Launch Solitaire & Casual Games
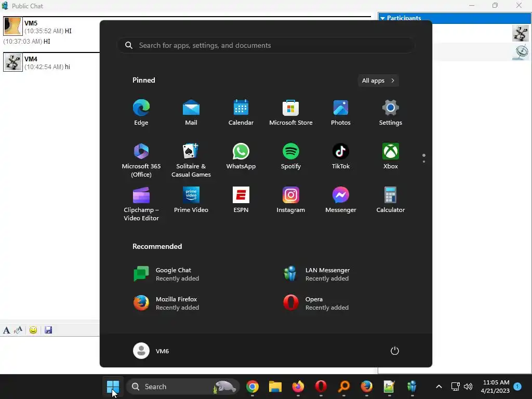This screenshot has width=532, height=399. pos(191,160)
